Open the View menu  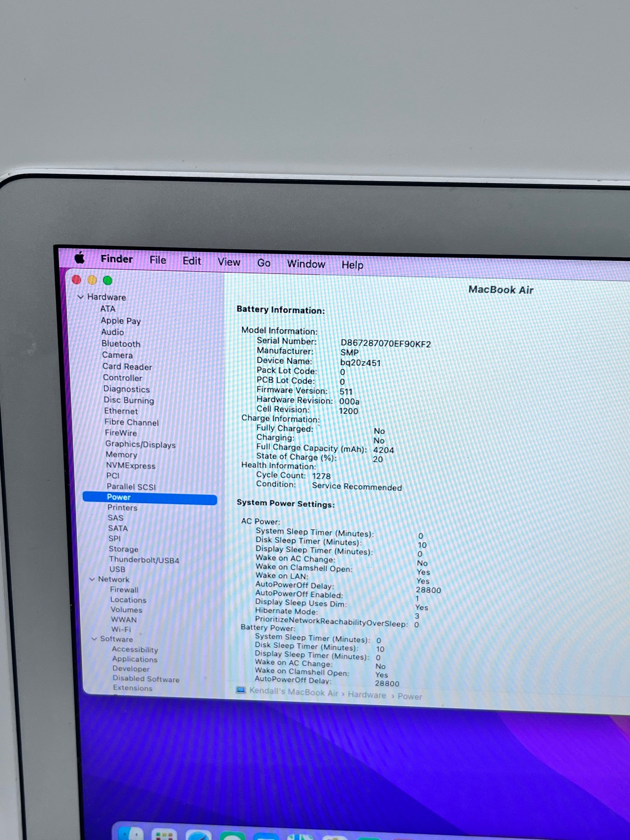(229, 262)
